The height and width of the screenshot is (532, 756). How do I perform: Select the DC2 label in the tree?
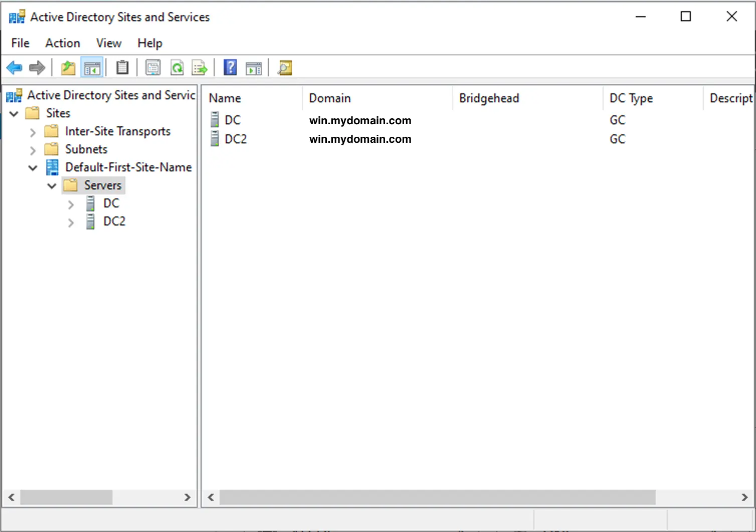click(x=114, y=221)
